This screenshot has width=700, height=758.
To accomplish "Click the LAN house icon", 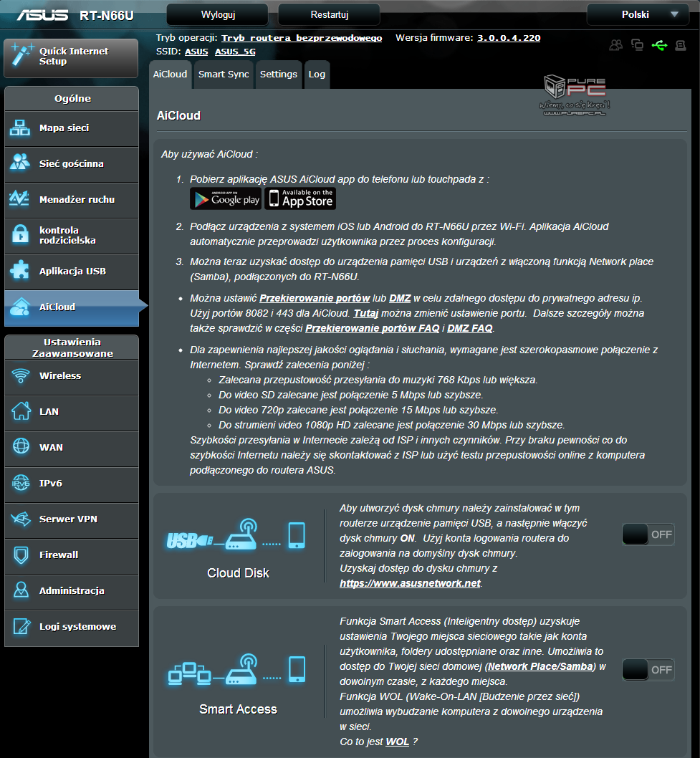I will 21,411.
